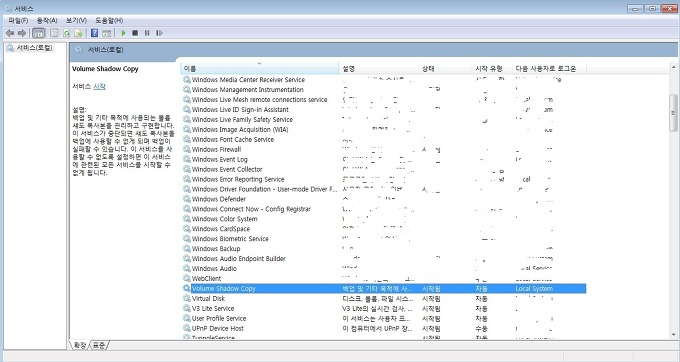Click the gear icon of Windows Backup
This screenshot has width=680, height=362.
pyautogui.click(x=186, y=248)
